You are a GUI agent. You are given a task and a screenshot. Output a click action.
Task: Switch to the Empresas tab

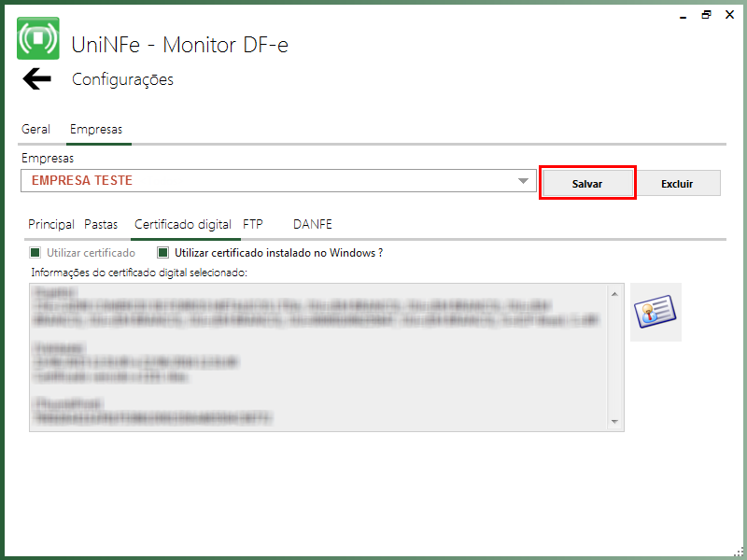(96, 130)
